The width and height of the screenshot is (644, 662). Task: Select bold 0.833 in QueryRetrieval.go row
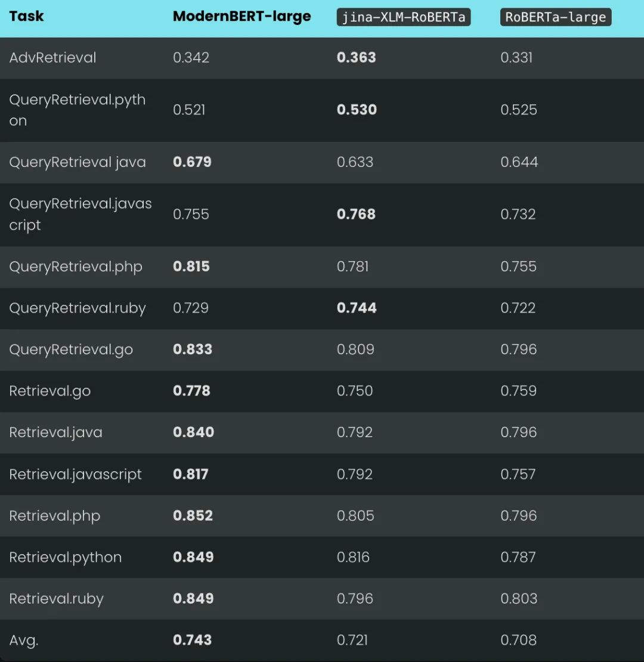coord(193,349)
